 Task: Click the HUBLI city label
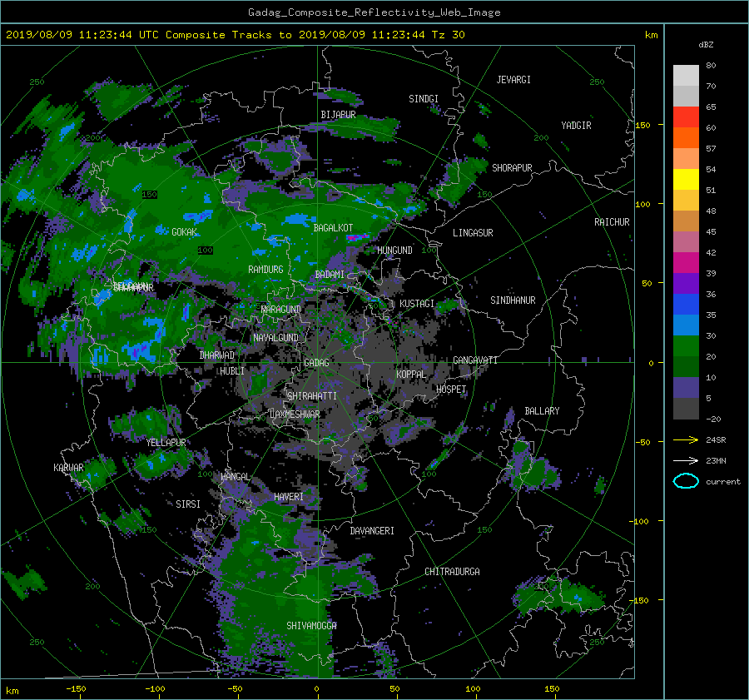[232, 371]
